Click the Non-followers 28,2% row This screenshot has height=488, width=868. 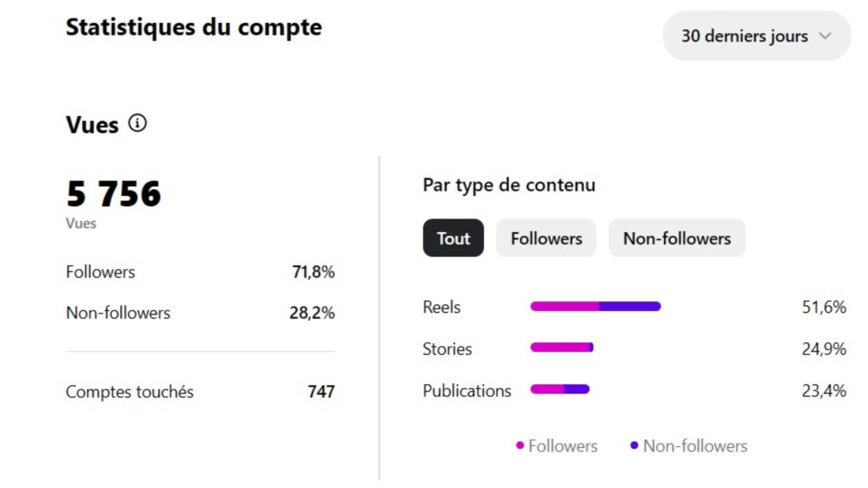coord(201,312)
